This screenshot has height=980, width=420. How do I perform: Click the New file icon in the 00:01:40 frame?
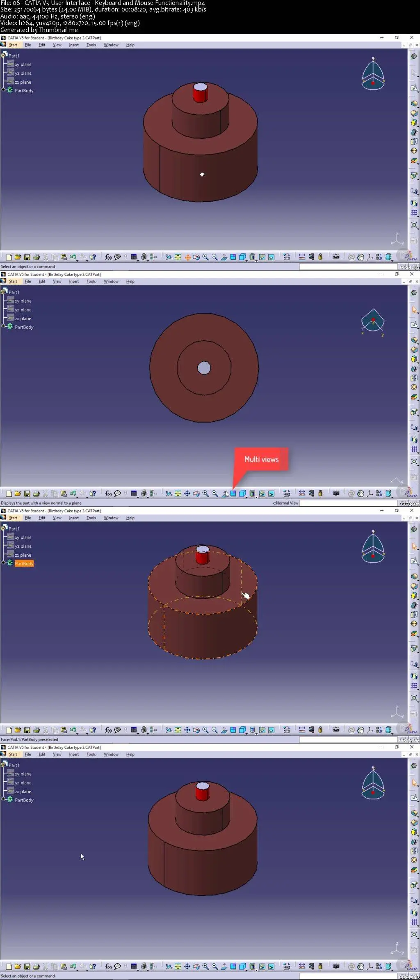coord(9,257)
